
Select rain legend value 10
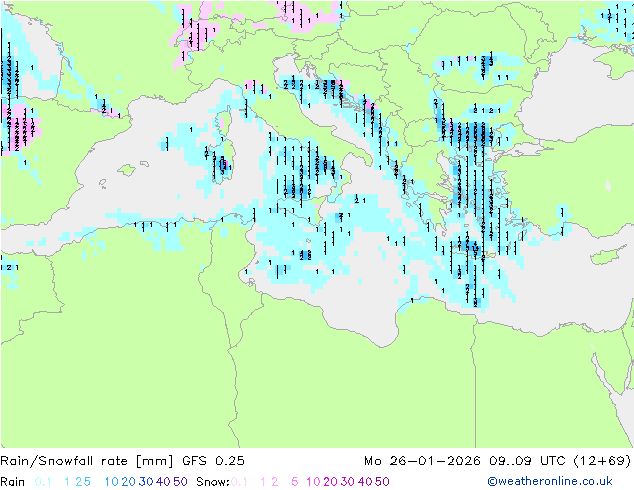[111, 482]
